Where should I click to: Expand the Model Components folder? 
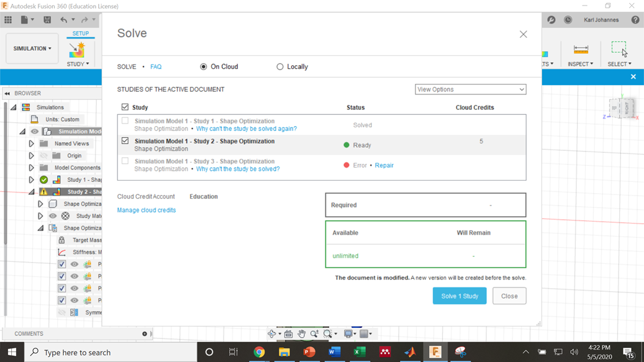click(31, 168)
